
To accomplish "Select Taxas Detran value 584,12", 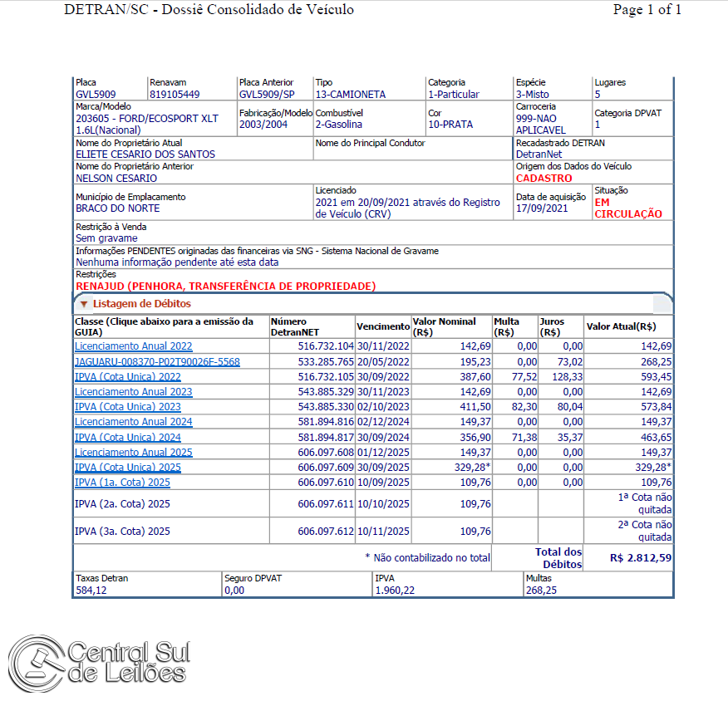I will click(91, 591).
